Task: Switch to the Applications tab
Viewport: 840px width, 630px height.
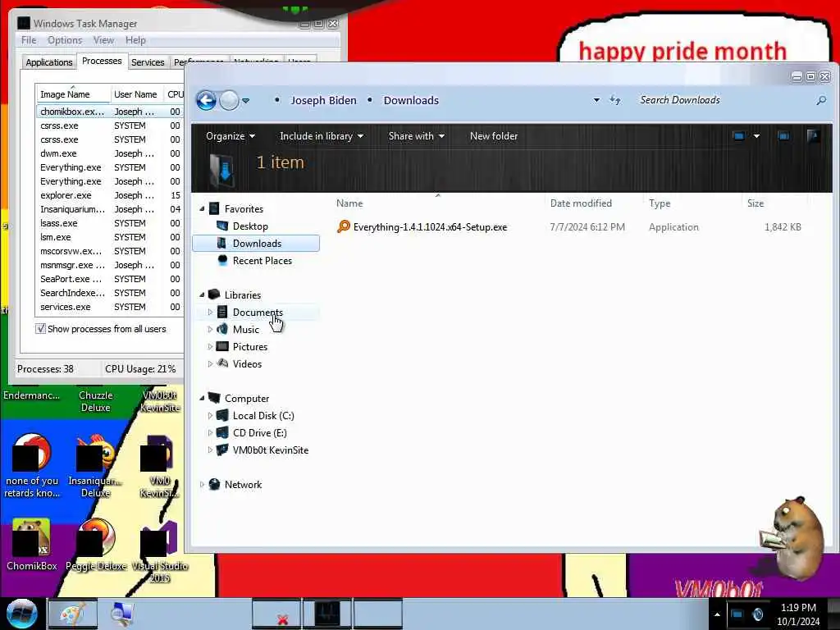Action: tap(49, 62)
